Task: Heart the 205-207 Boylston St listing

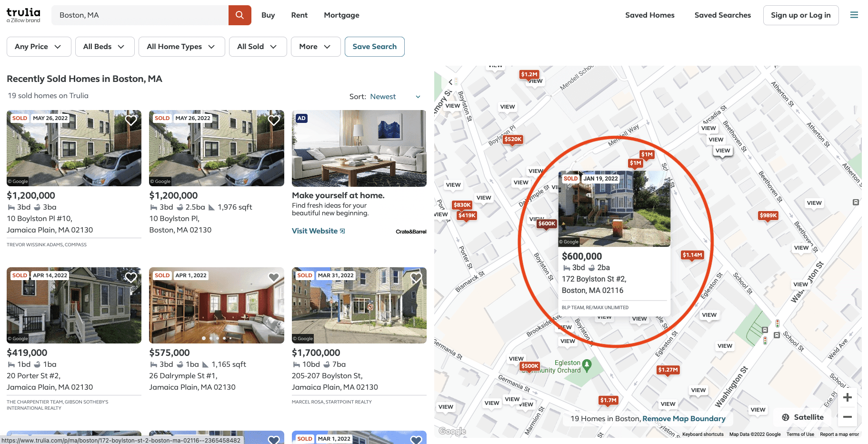Action: pyautogui.click(x=416, y=278)
